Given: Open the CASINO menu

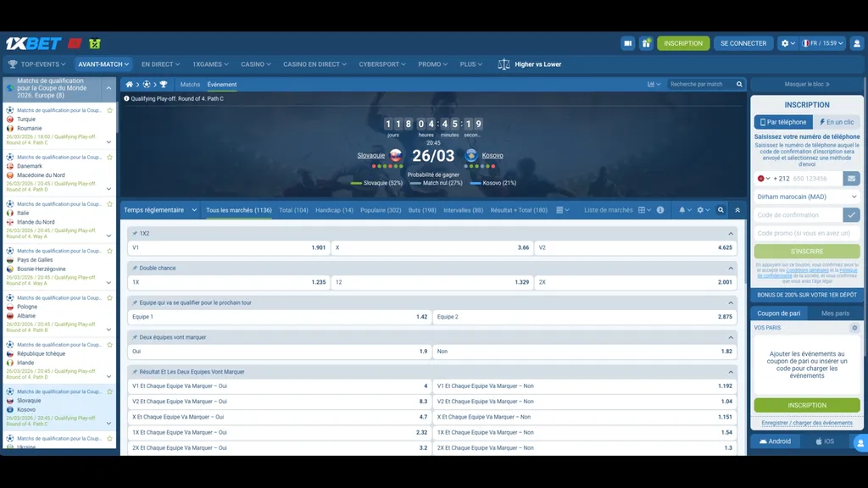Looking at the screenshot, I should click(x=255, y=64).
